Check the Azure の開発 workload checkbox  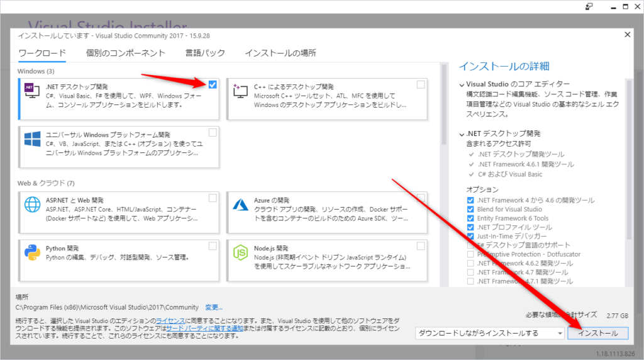(x=421, y=198)
